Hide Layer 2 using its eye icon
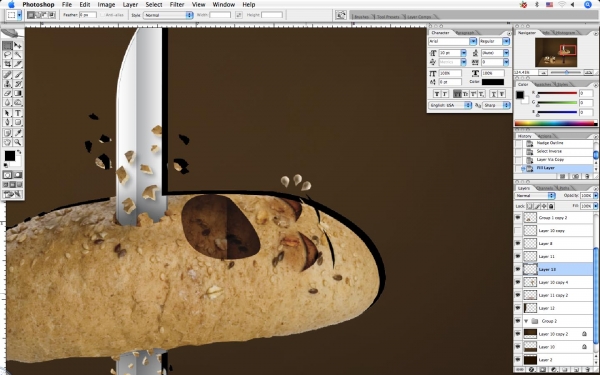Image resolution: width=600 pixels, height=375 pixels. point(518,360)
